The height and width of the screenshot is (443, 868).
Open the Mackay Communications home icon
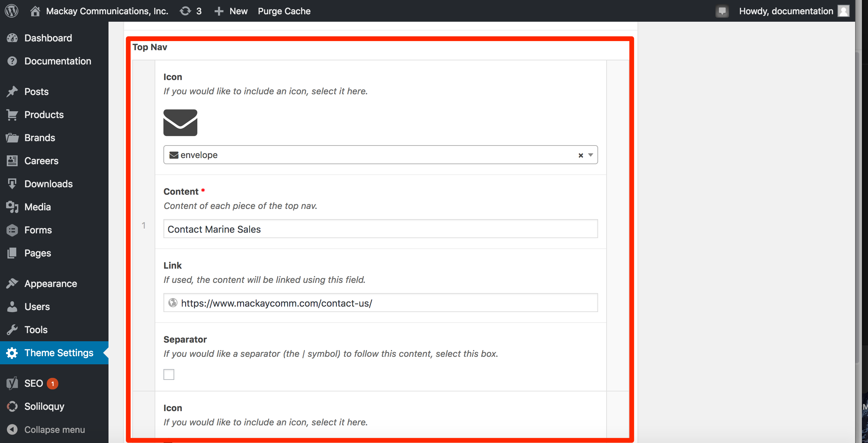[x=35, y=11]
